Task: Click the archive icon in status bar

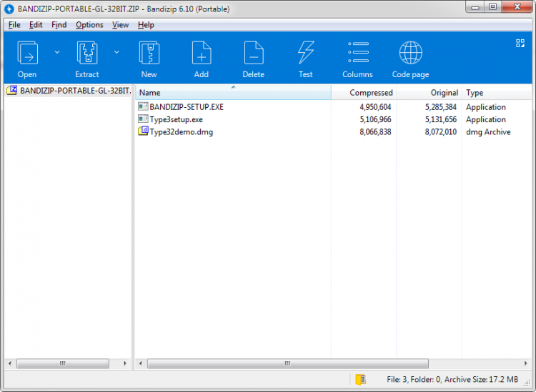Action: [361, 379]
